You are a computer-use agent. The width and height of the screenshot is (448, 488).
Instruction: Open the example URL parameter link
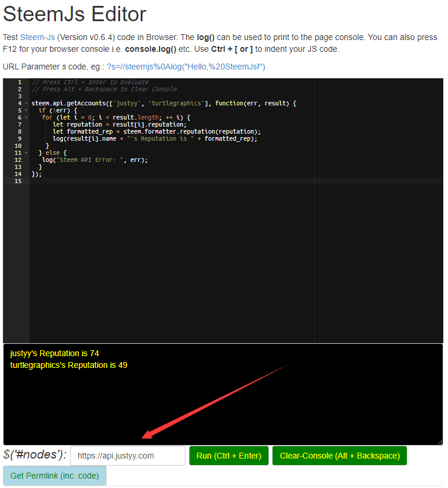point(186,67)
